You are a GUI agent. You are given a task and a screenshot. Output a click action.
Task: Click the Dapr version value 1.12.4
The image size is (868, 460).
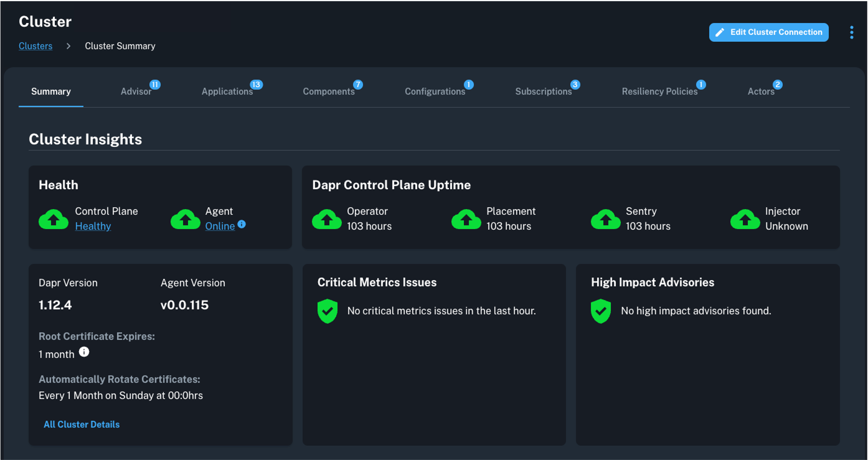(x=55, y=305)
